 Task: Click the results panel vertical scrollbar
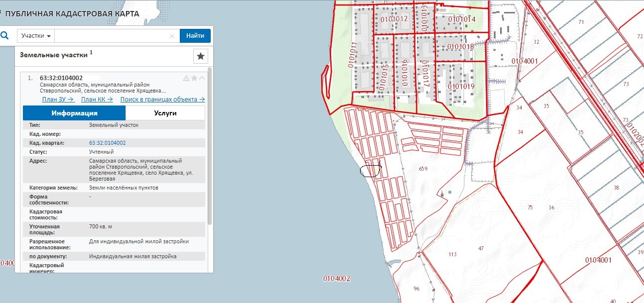click(x=210, y=149)
